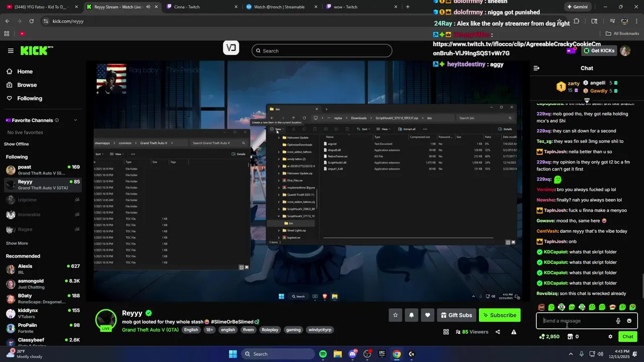Open recommended channel kiddlynx
This screenshot has width=644, height=362.
[x=43, y=313]
